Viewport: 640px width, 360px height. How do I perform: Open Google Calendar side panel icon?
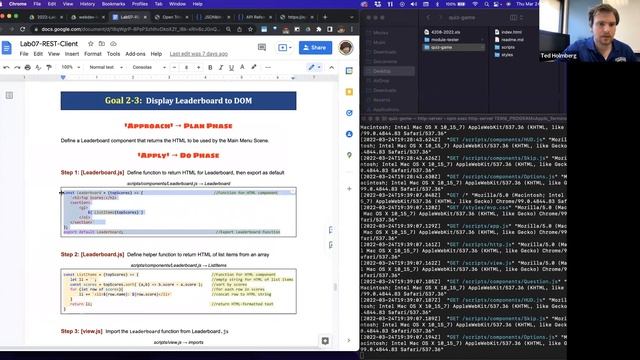click(x=349, y=71)
